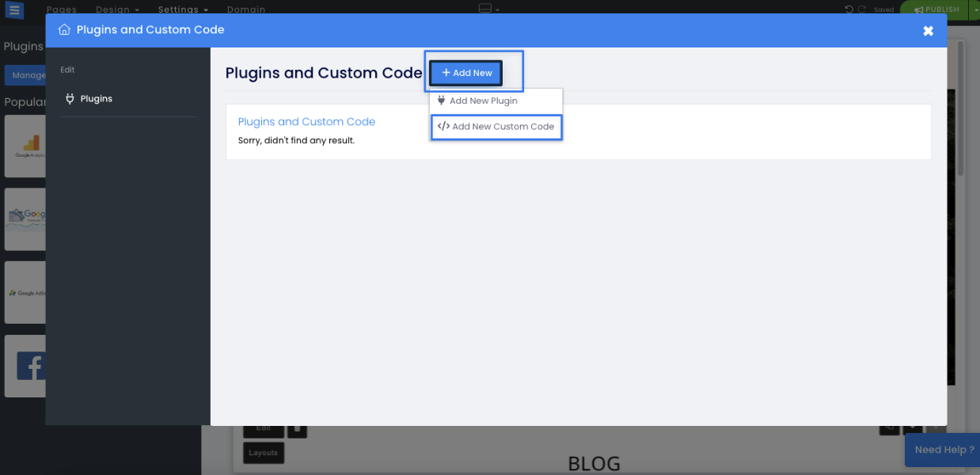Select the Facebook plugin thumbnail
The width and height of the screenshot is (980, 475).
tap(25, 366)
